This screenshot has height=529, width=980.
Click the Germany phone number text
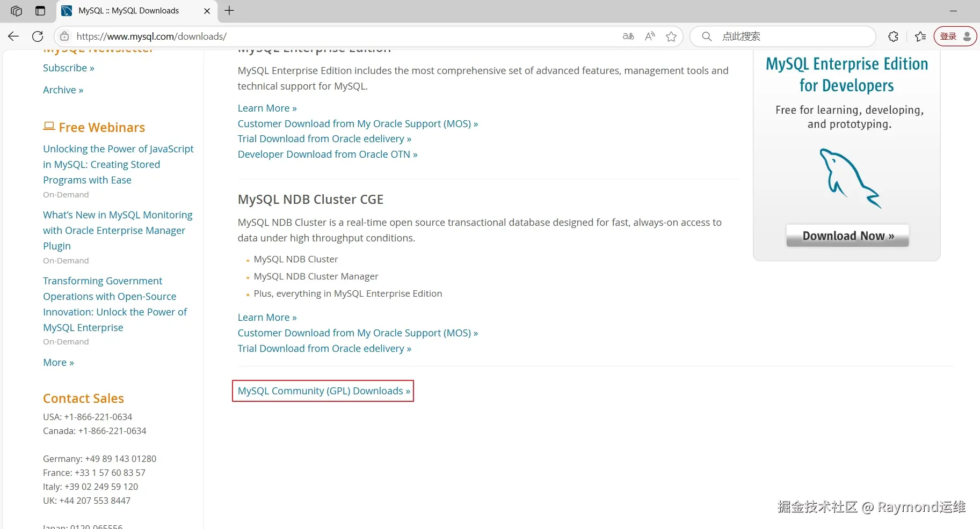pos(99,459)
